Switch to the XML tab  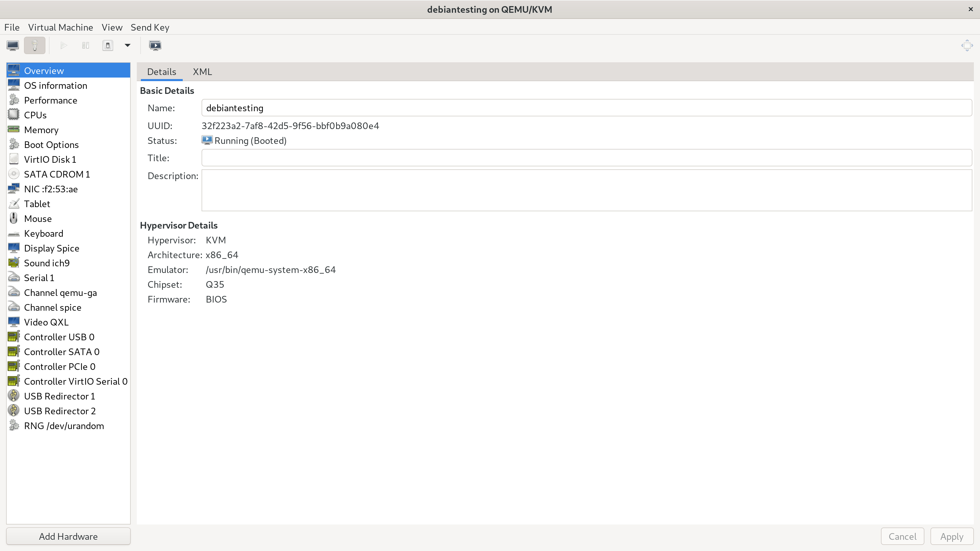tap(202, 72)
